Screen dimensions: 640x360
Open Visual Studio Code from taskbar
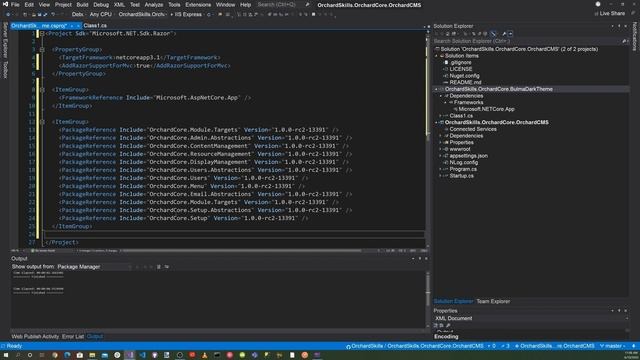[x=142, y=355]
